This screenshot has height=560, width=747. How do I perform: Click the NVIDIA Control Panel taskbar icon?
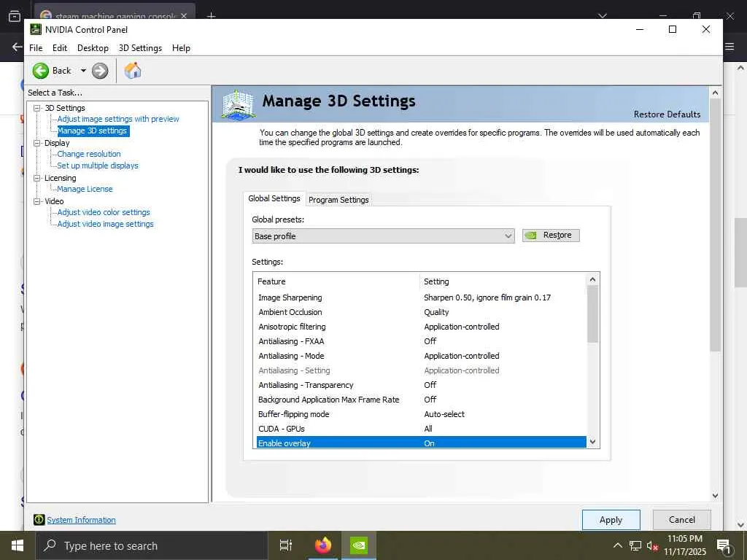click(x=359, y=545)
